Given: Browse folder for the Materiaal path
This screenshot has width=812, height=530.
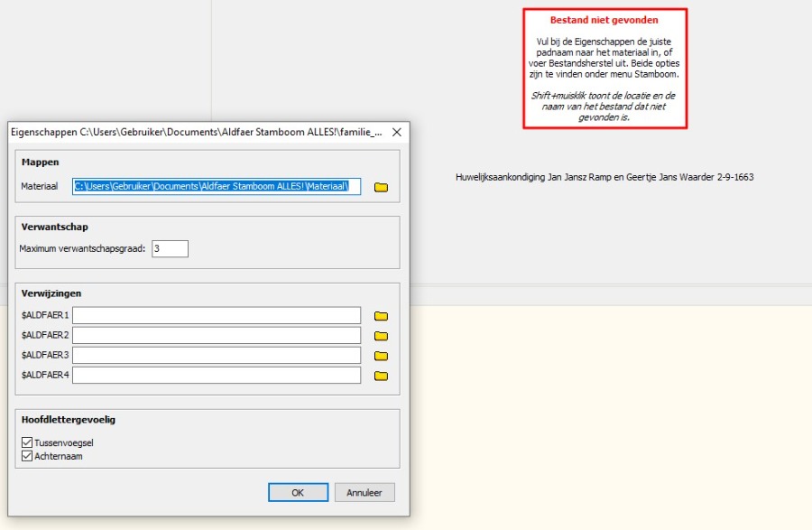Looking at the screenshot, I should point(381,187).
